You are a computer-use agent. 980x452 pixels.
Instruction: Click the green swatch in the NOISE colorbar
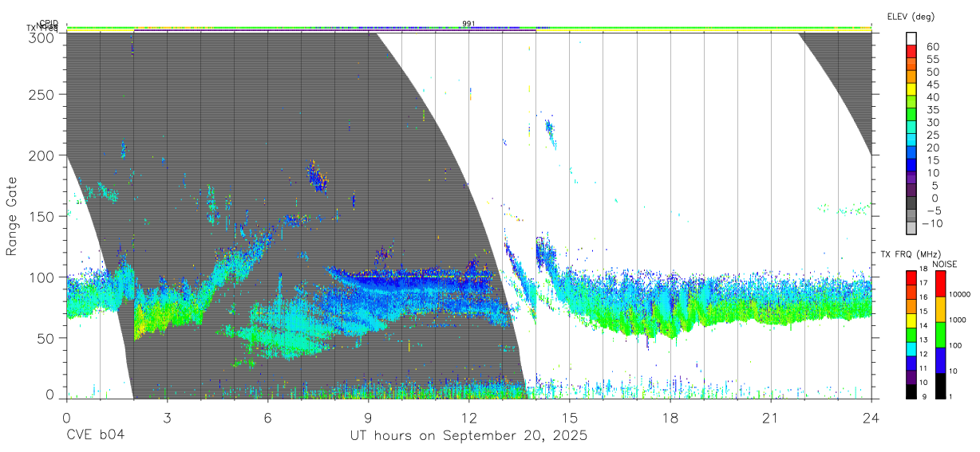pos(939,333)
